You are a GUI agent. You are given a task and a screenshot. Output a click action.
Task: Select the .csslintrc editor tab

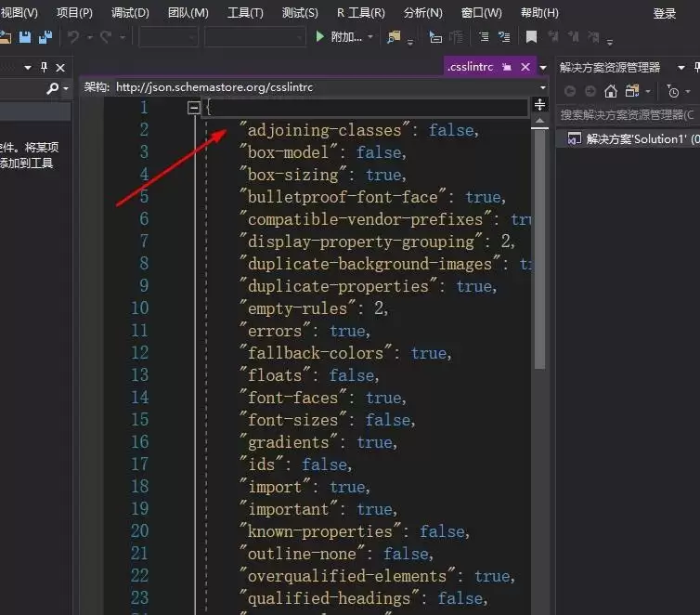coord(470,68)
